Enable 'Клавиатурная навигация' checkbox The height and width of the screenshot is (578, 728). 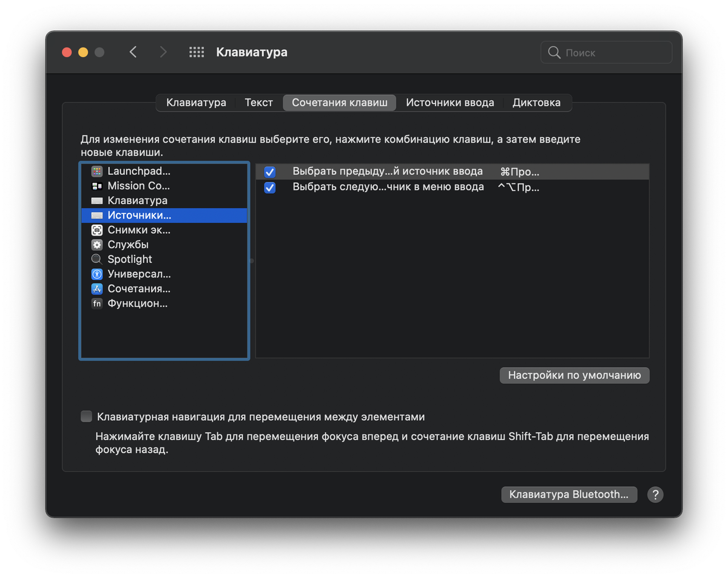pyautogui.click(x=87, y=416)
